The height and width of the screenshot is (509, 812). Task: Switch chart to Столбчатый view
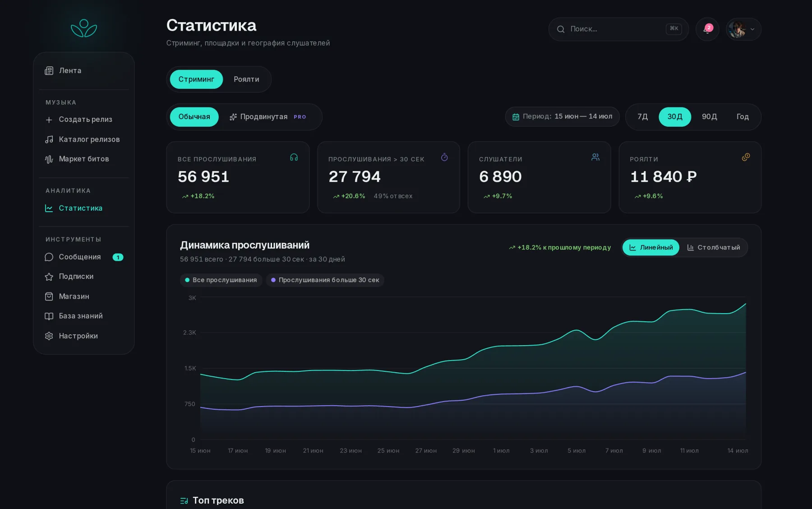[x=713, y=247]
